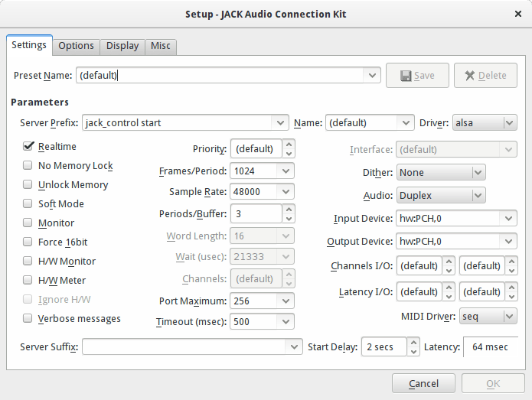Open the Port Maximum dropdown

pos(286,301)
